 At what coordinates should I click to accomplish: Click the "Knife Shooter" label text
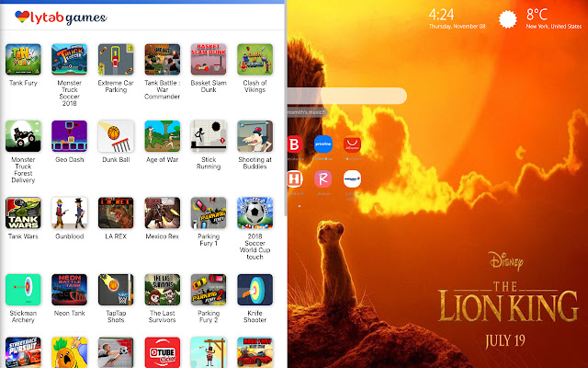[255, 316]
